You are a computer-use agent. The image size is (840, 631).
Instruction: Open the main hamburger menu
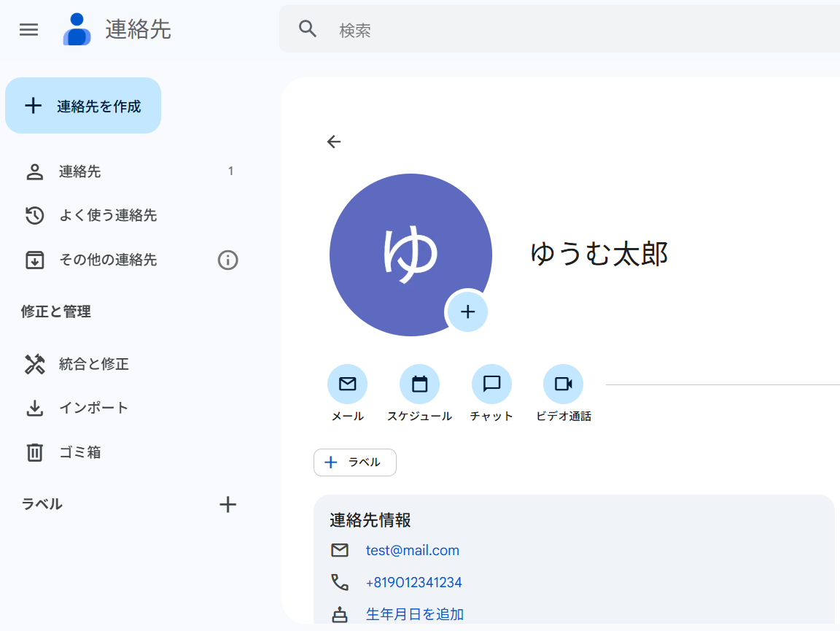[28, 29]
